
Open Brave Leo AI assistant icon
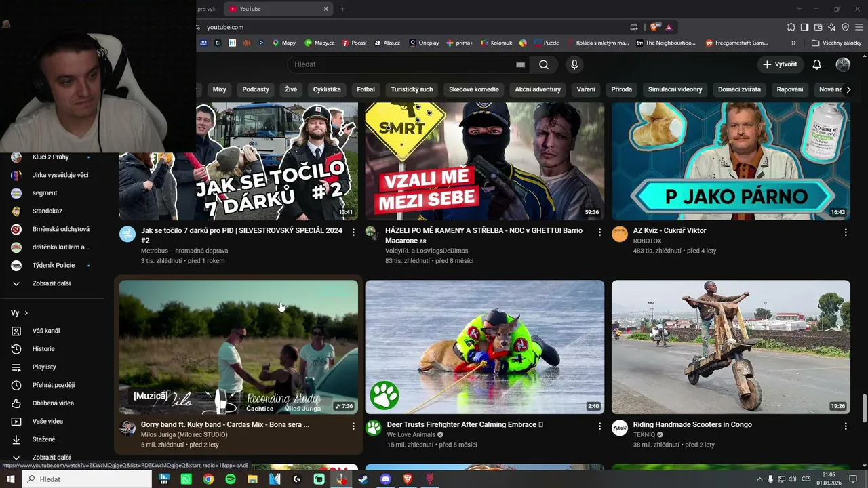coord(832,27)
